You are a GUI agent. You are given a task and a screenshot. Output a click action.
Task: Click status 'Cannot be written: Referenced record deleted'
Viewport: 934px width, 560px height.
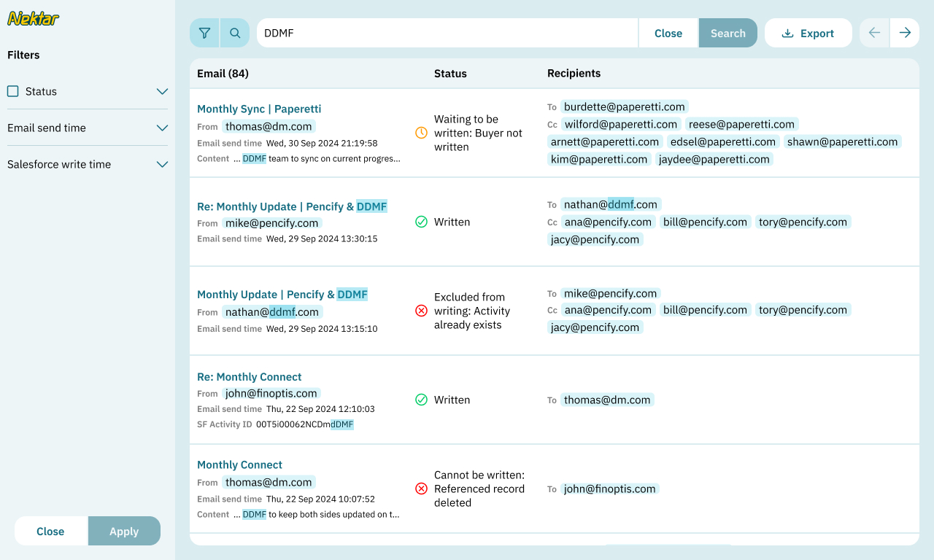pos(479,489)
